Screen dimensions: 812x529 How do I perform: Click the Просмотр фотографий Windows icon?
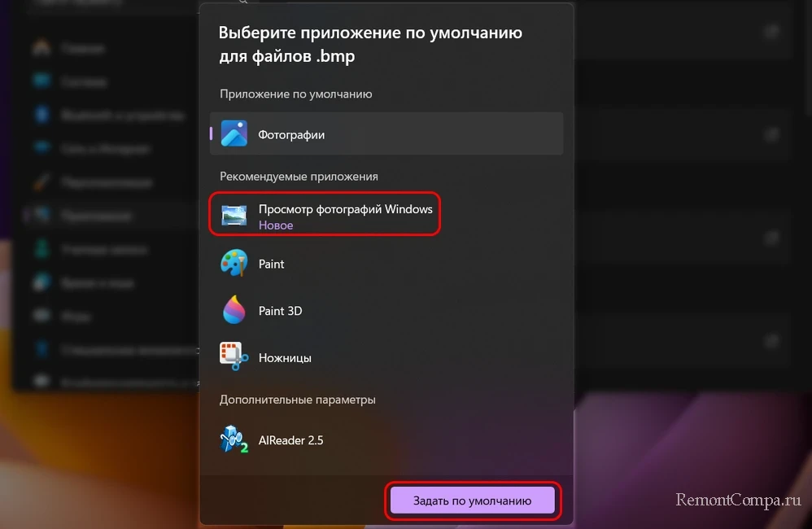234,215
